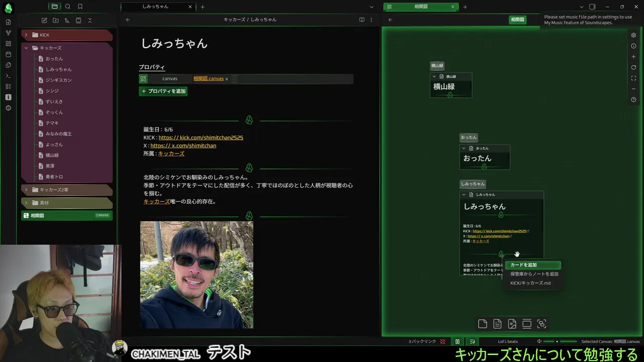Switch note to reading view book icon
Screen dimensions: 644x362
(x=362, y=20)
